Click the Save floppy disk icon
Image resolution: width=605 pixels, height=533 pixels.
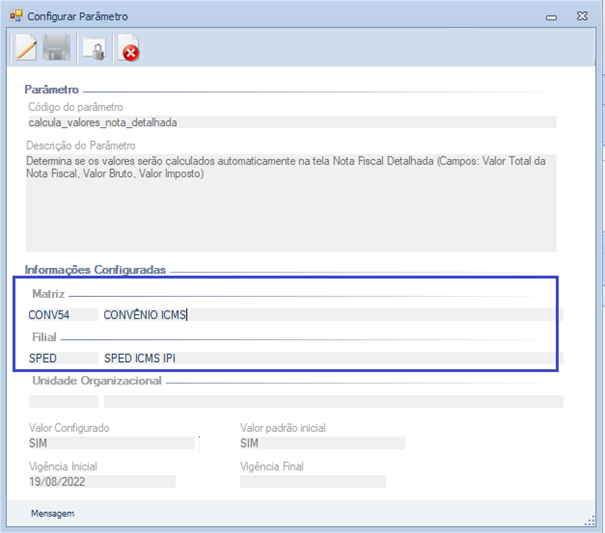[58, 47]
